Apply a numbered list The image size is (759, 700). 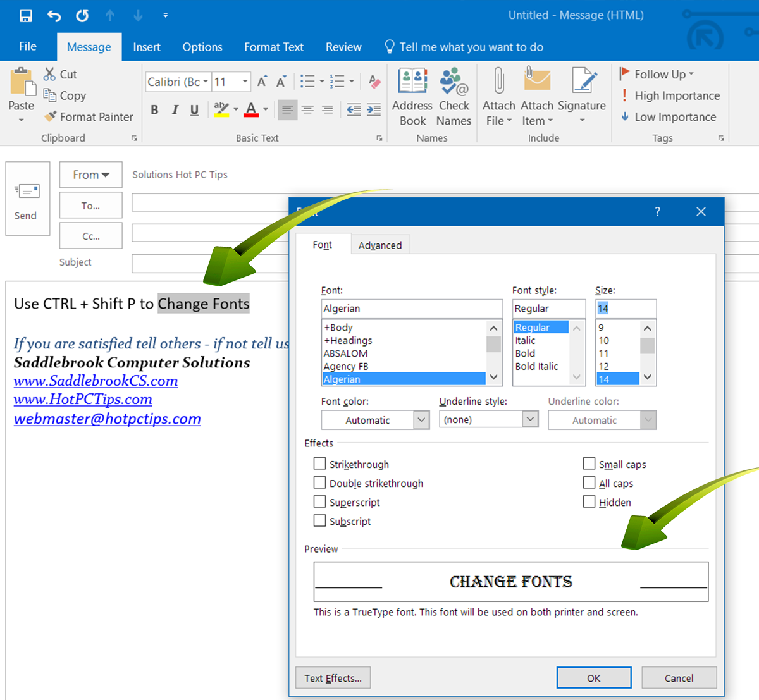click(x=338, y=81)
